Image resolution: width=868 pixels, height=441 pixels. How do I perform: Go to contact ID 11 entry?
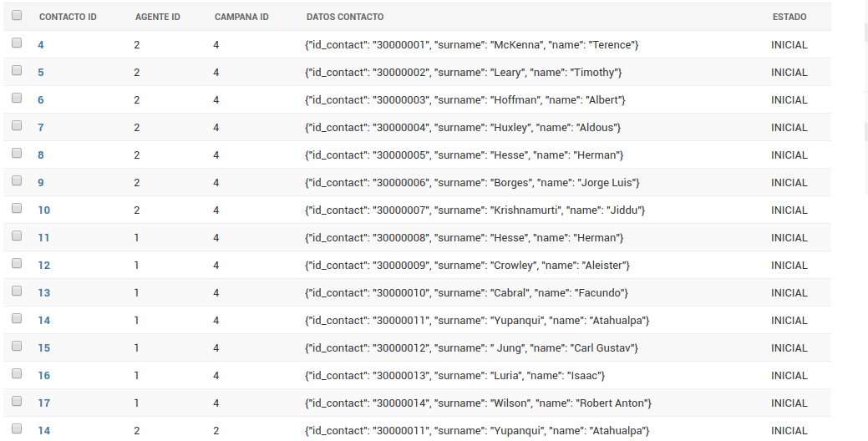(43, 238)
